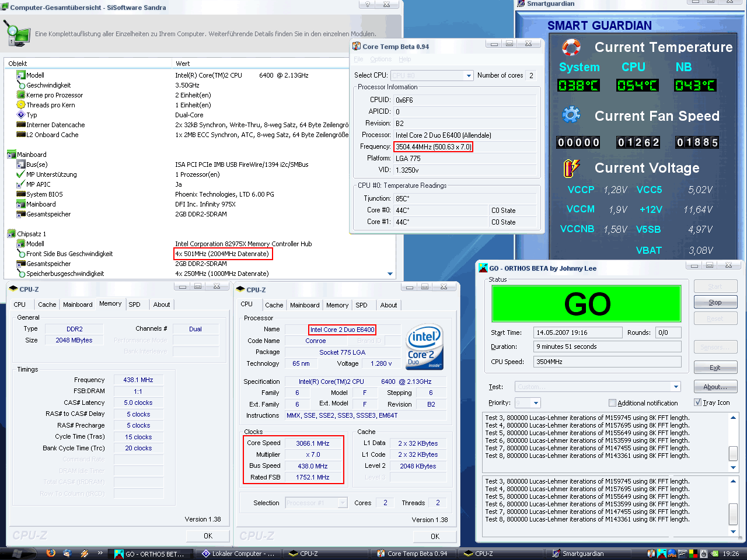The height and width of the screenshot is (560, 747).
Task: Open the Mainboard tab in right CPU-Z window
Action: [x=305, y=305]
